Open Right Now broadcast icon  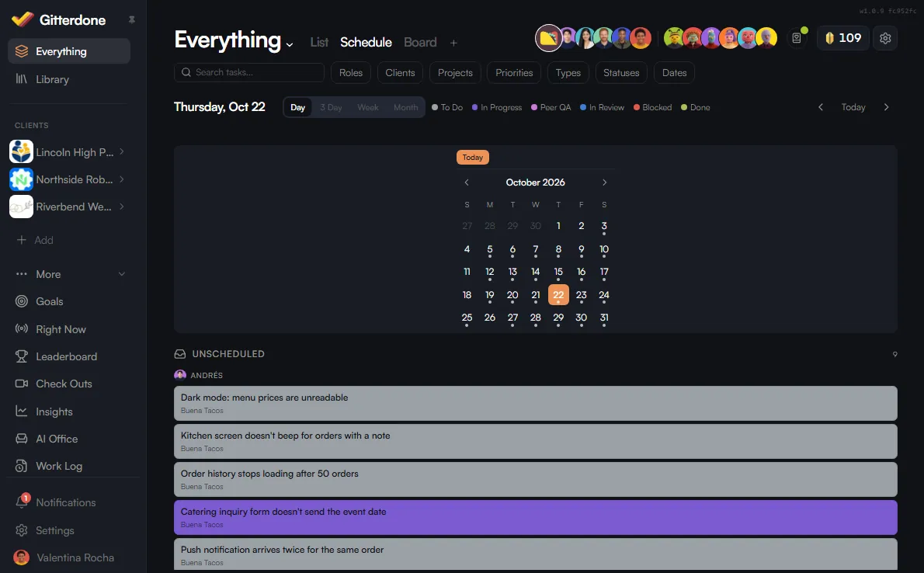22,329
